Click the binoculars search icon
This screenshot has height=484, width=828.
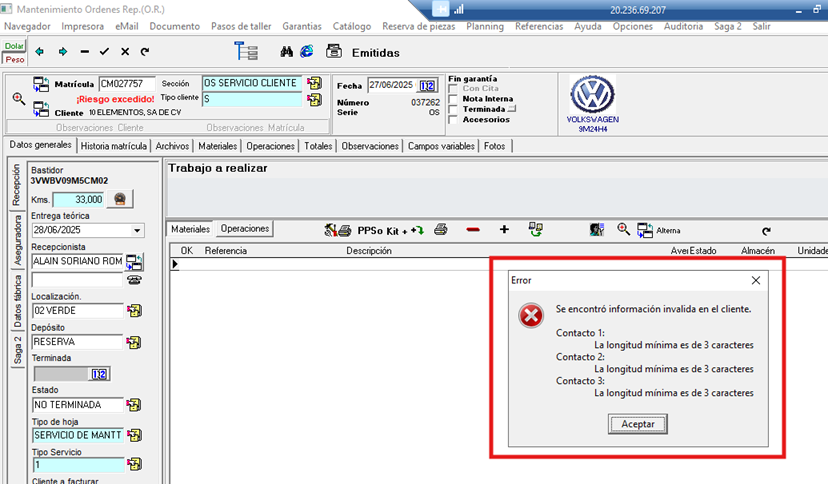tap(287, 51)
